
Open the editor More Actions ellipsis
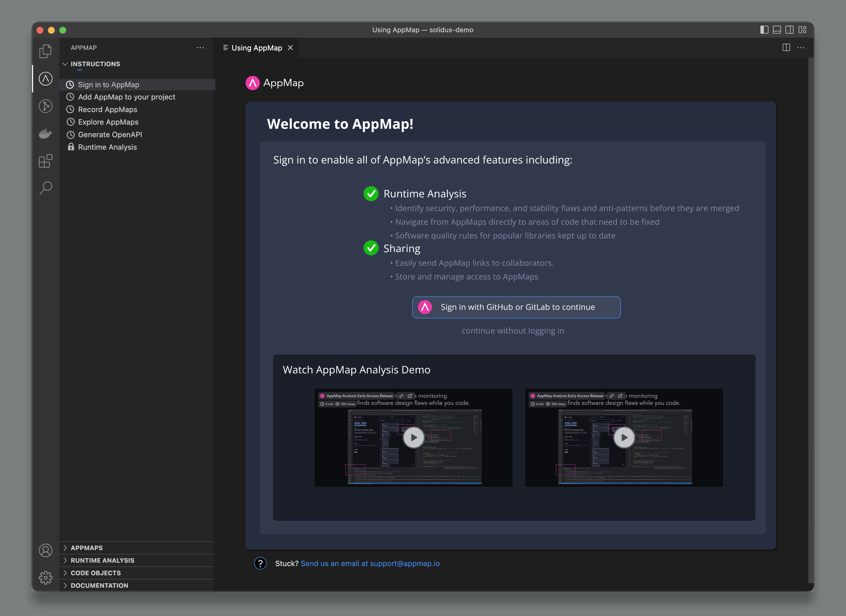point(801,48)
